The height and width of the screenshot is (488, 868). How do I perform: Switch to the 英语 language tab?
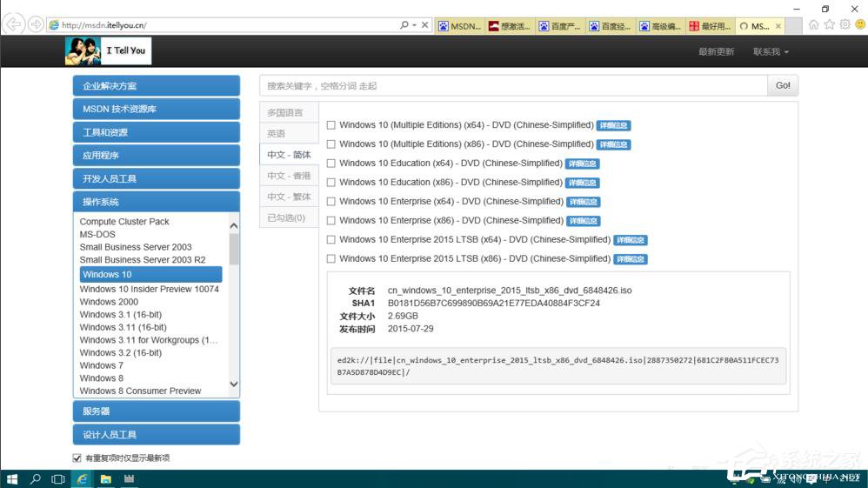coord(276,133)
